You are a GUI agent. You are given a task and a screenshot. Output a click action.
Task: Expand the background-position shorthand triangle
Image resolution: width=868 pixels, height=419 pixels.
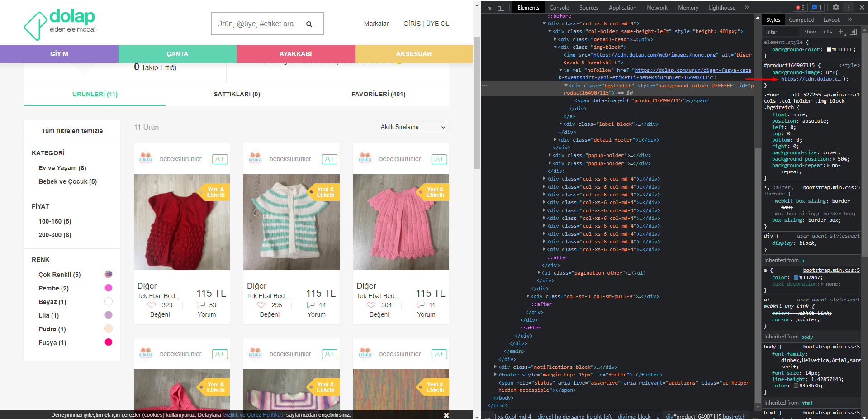834,159
